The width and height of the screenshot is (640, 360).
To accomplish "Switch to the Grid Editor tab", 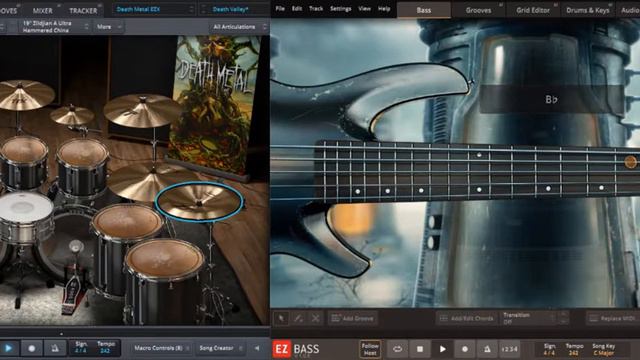I will (x=533, y=10).
